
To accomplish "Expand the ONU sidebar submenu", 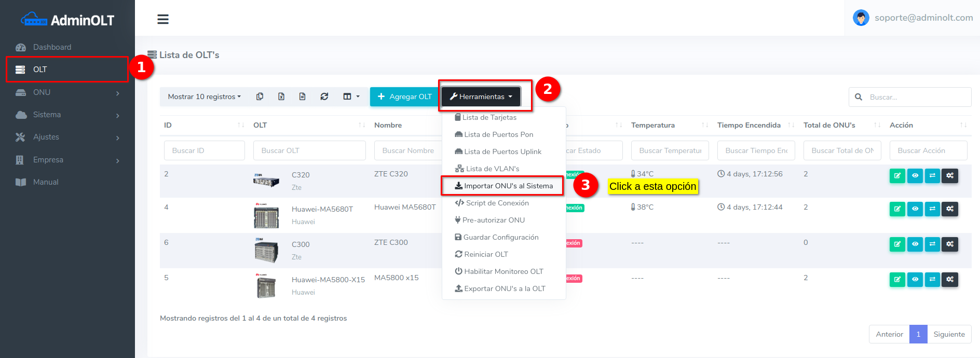I will [67, 92].
